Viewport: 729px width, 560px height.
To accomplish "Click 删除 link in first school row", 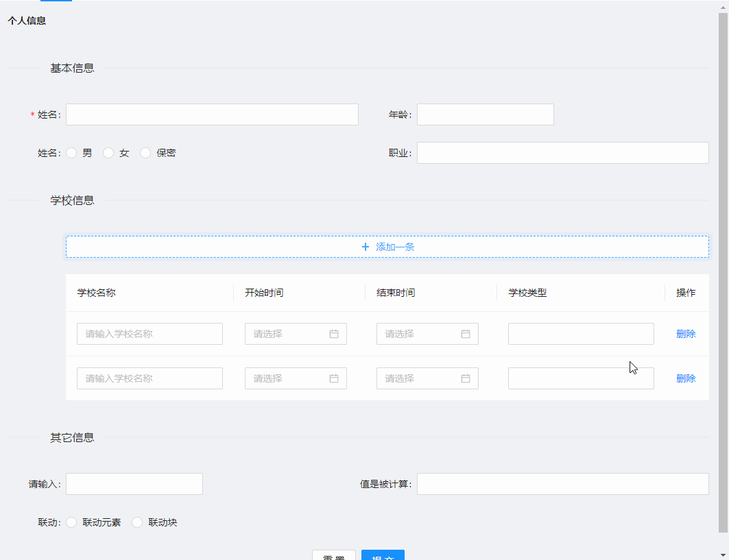I will point(686,334).
